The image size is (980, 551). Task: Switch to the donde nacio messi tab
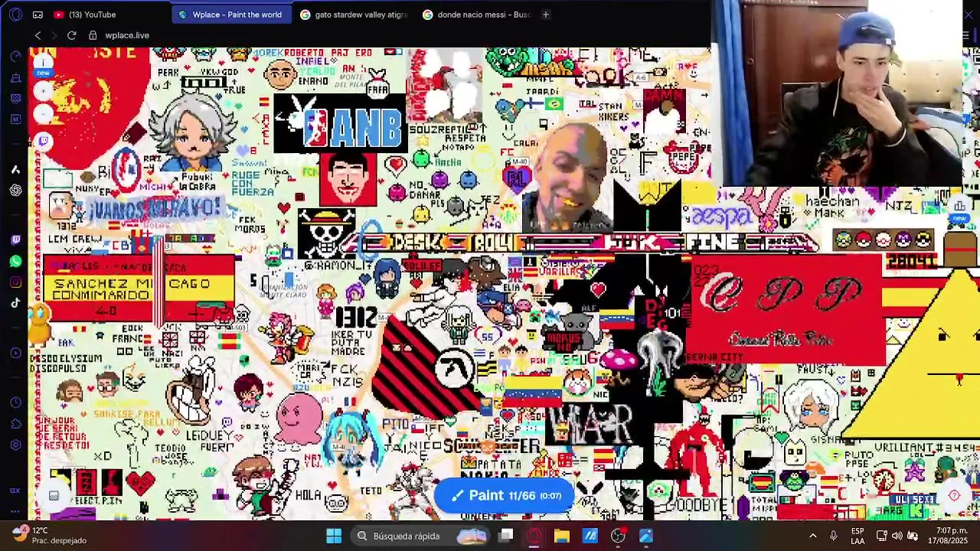tap(476, 15)
